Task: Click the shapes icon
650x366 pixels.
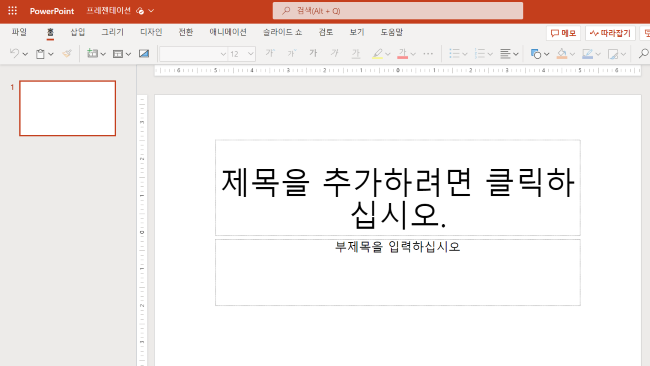Action: tap(536, 53)
